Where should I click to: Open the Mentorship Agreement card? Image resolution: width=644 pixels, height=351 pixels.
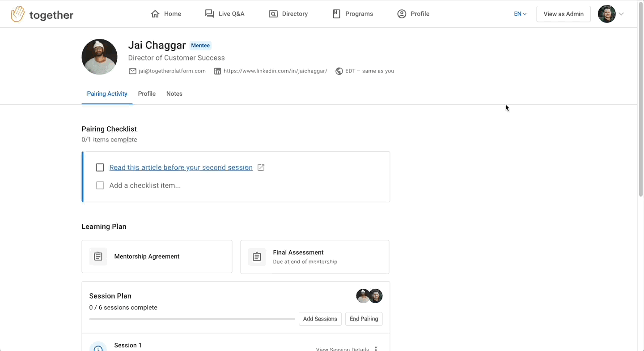[x=157, y=257]
